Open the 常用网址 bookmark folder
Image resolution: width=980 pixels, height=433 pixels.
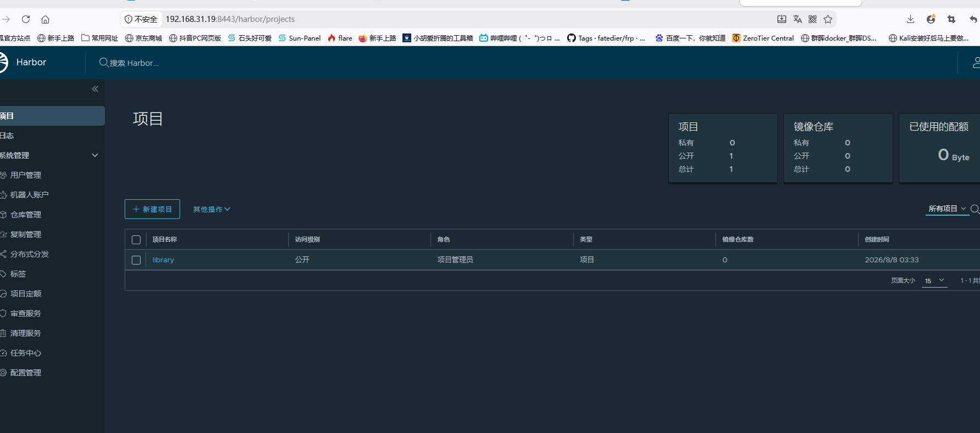(99, 38)
